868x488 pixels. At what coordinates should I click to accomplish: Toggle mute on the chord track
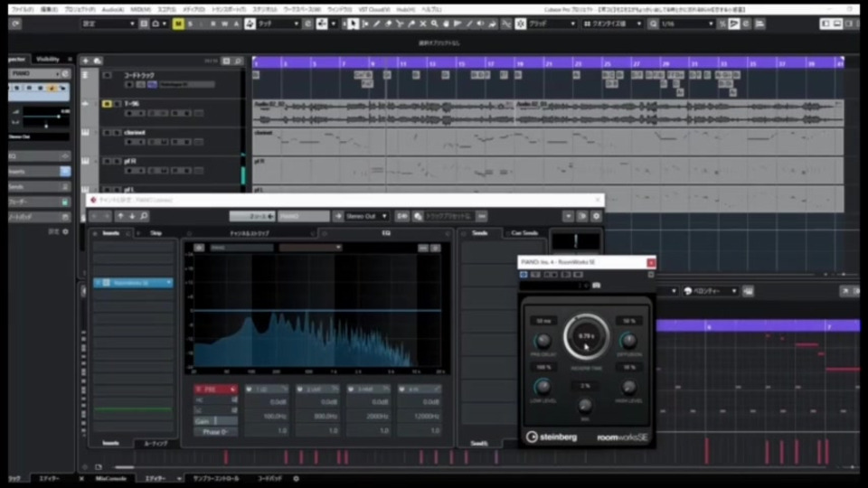pos(107,75)
